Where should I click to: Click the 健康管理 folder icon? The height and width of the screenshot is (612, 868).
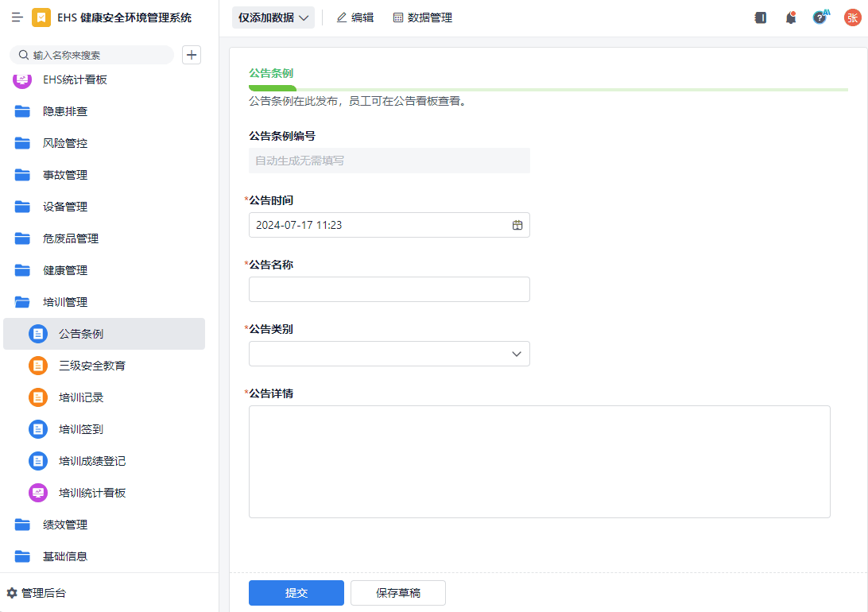coord(22,270)
